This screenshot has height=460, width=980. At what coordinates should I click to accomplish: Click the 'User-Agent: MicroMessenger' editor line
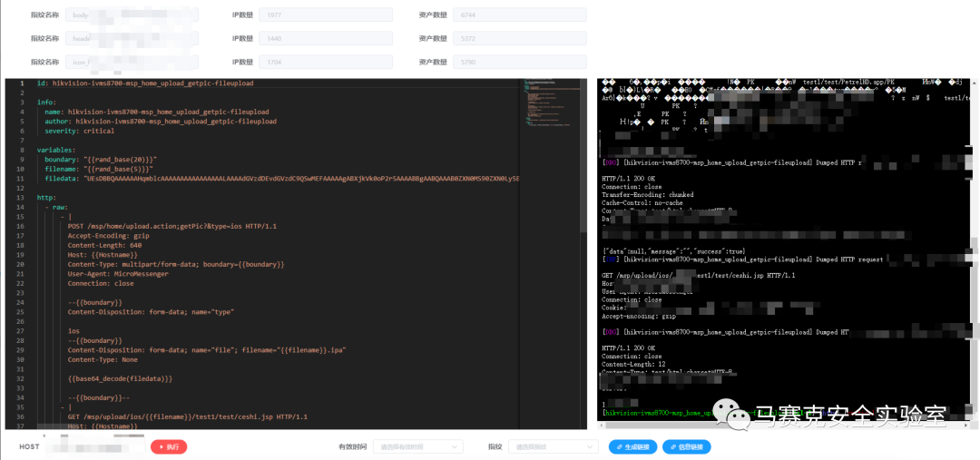118,274
